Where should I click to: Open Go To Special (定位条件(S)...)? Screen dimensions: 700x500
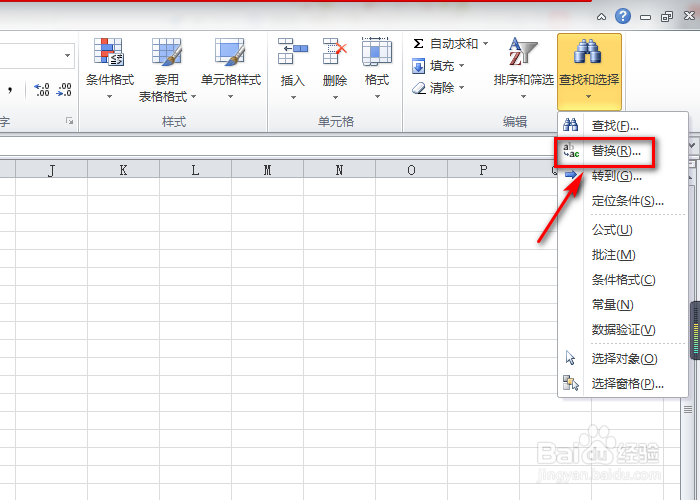click(x=623, y=201)
